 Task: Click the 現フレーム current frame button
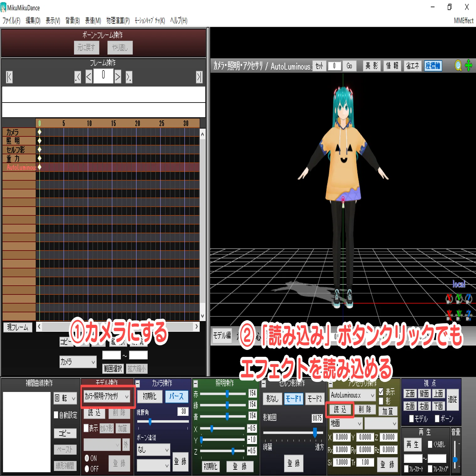pyautogui.click(x=18, y=327)
